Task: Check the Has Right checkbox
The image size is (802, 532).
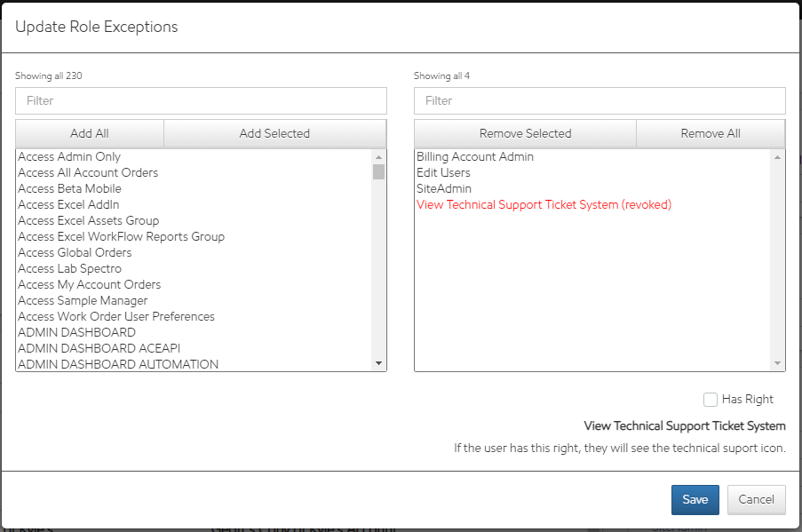Action: pos(711,400)
